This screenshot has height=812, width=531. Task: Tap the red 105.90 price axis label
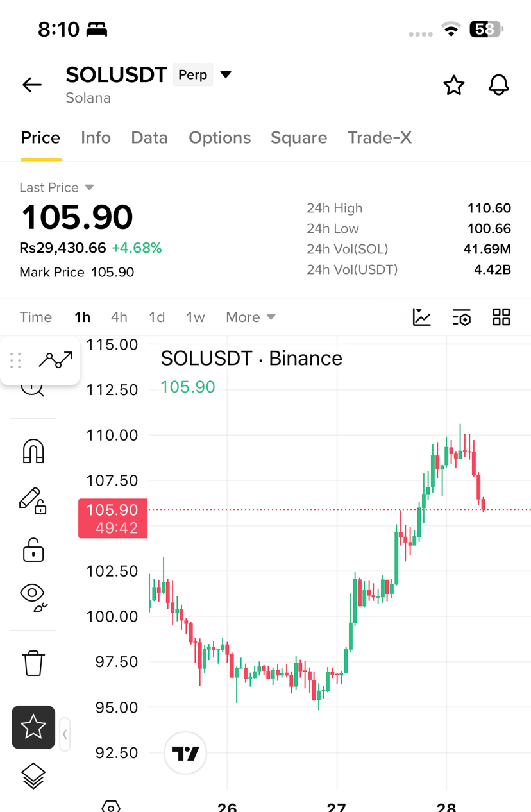click(x=113, y=518)
